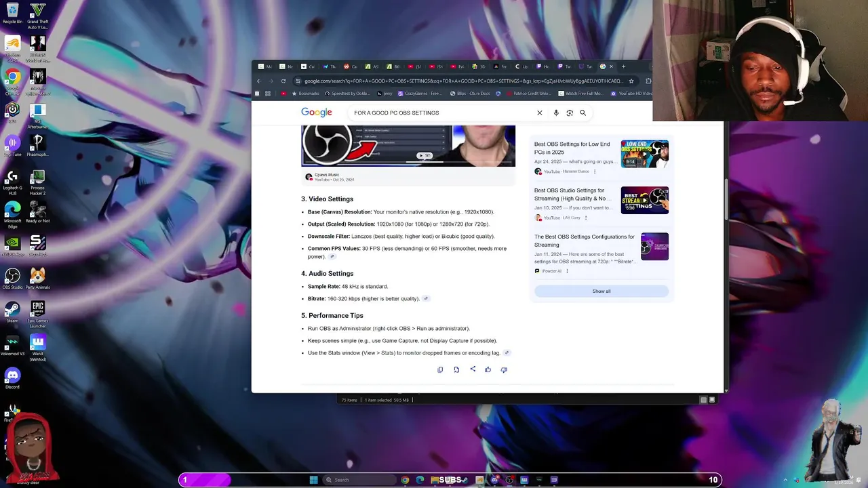
Task: Give thumbs down on AI overview
Action: (x=504, y=369)
